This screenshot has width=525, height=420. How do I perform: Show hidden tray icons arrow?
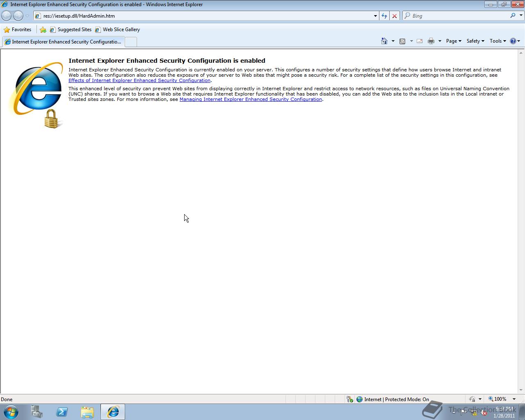coord(453,413)
